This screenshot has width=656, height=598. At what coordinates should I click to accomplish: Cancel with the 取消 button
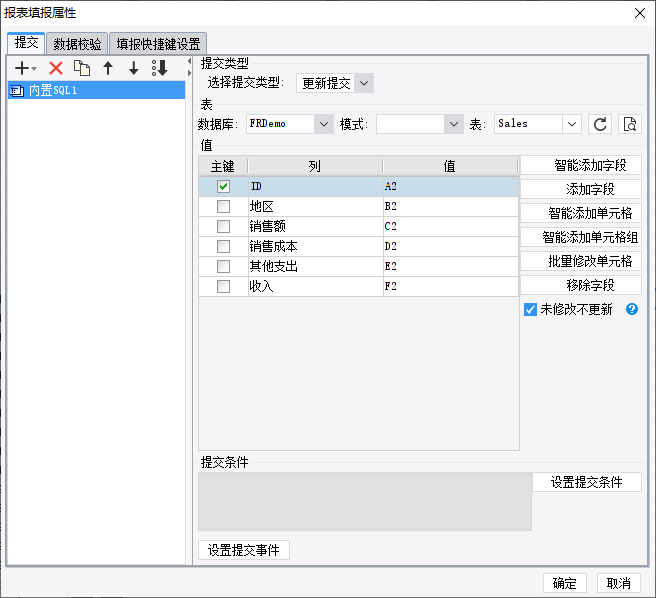[x=619, y=583]
